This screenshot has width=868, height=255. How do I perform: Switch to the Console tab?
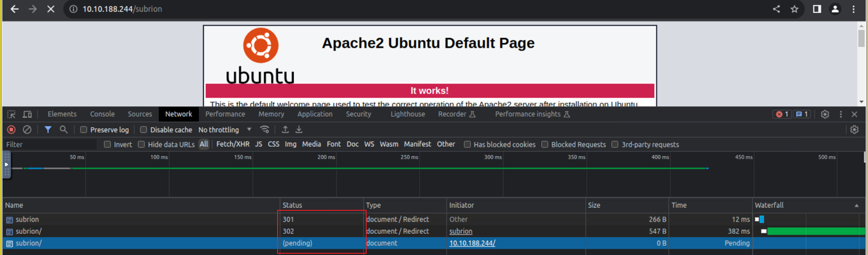click(x=102, y=114)
